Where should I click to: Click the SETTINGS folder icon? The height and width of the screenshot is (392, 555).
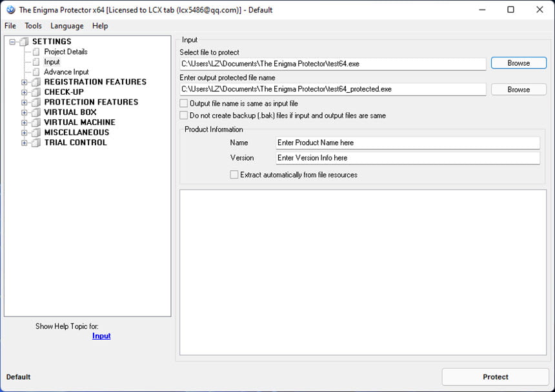24,42
